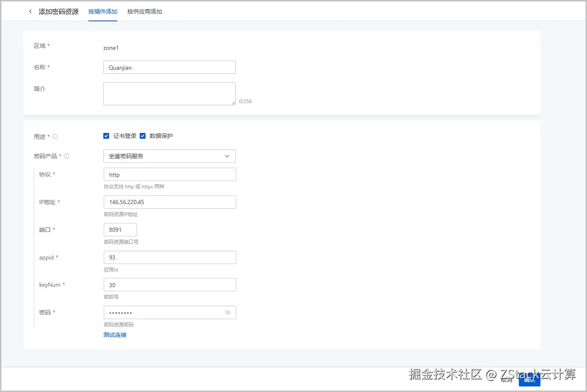Select the 按插件添加 tab
The width and height of the screenshot is (587, 392).
102,11
